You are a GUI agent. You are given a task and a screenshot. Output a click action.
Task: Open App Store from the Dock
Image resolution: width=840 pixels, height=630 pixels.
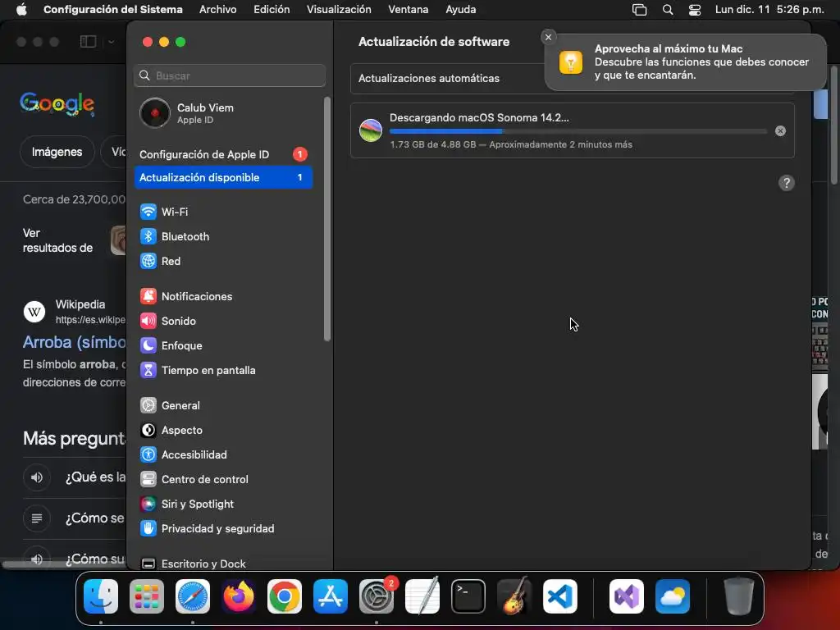pos(331,596)
